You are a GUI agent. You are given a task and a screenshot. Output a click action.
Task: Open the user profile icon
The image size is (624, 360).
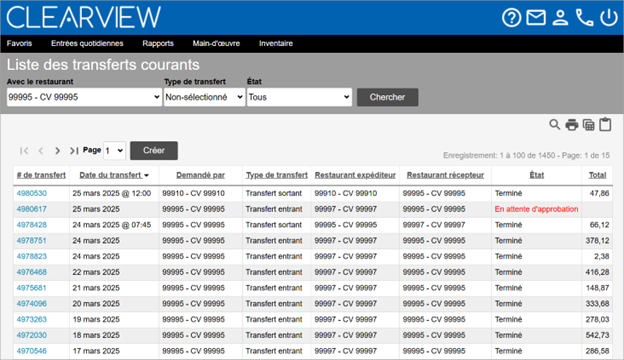[560, 18]
